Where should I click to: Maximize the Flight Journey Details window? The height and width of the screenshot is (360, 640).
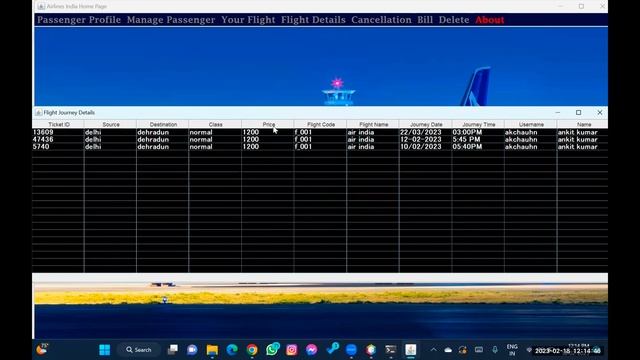pyautogui.click(x=578, y=113)
